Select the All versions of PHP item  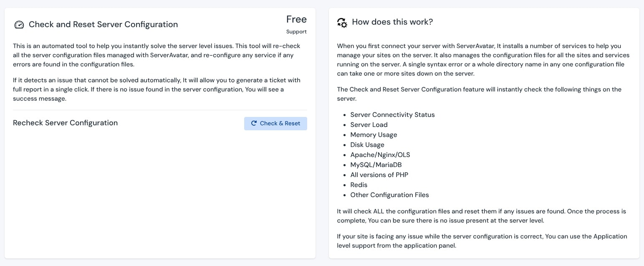tap(379, 175)
